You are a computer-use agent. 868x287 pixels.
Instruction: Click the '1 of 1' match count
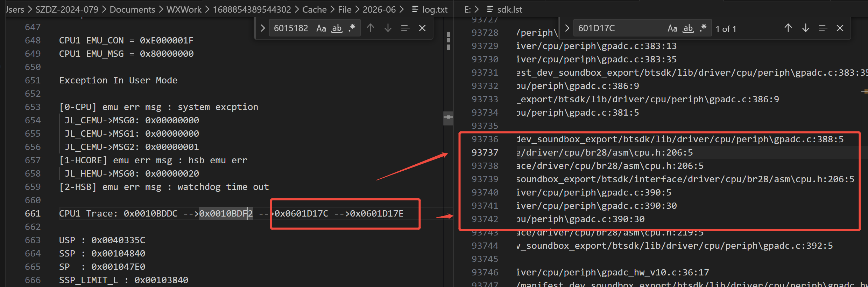[726, 29]
